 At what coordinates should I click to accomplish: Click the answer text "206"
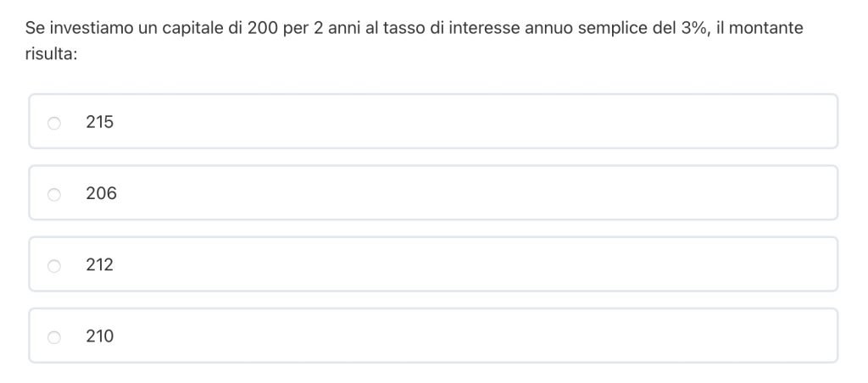tap(101, 193)
